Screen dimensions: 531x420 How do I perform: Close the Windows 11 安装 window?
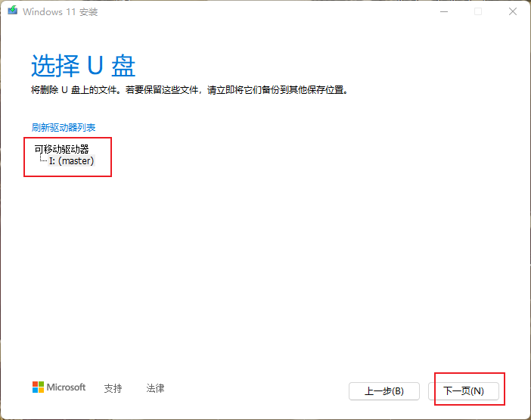pyautogui.click(x=513, y=12)
